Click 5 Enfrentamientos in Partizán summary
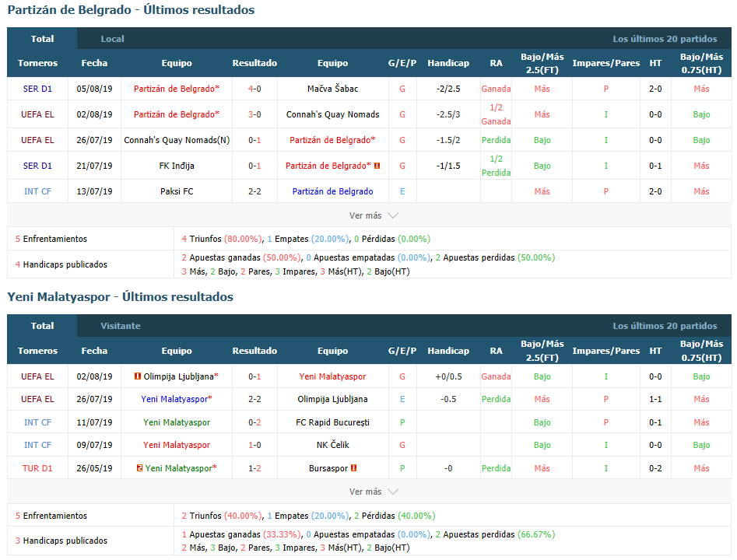This screenshot has height=560, width=737. [51, 239]
